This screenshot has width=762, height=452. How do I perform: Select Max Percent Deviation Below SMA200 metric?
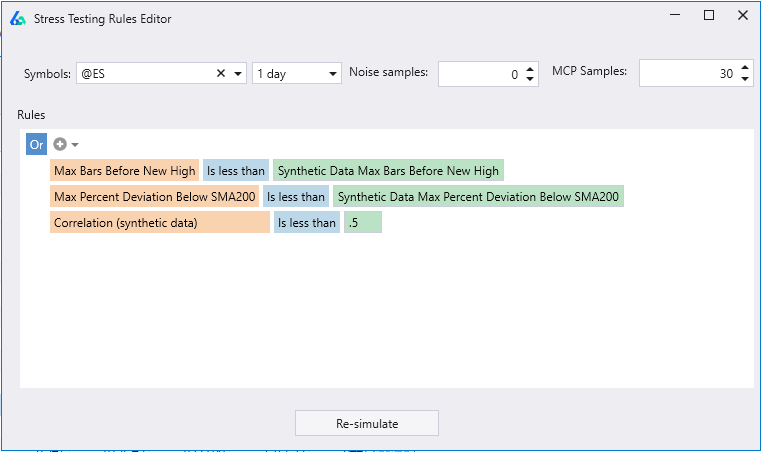[155, 196]
